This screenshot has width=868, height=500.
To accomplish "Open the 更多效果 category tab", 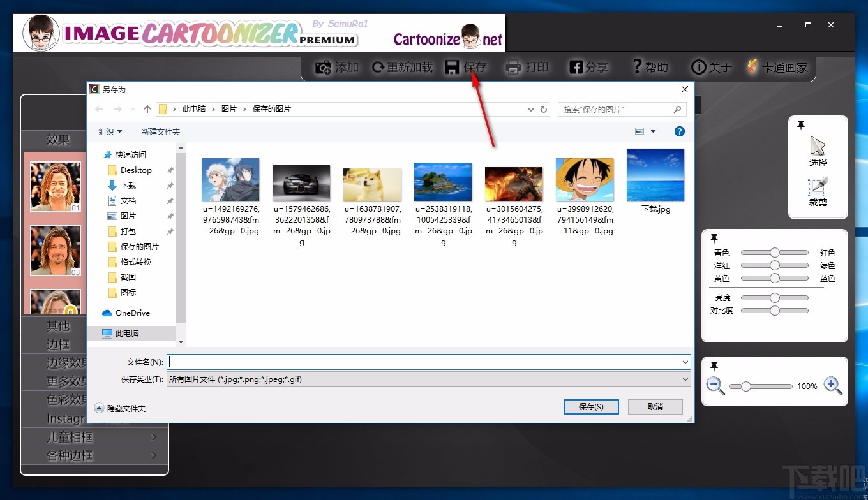I will [66, 381].
